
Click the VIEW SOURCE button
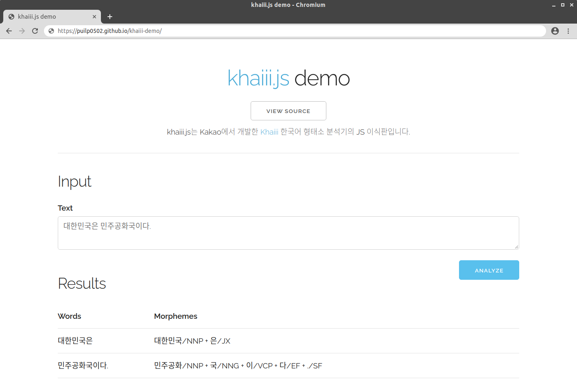click(288, 111)
